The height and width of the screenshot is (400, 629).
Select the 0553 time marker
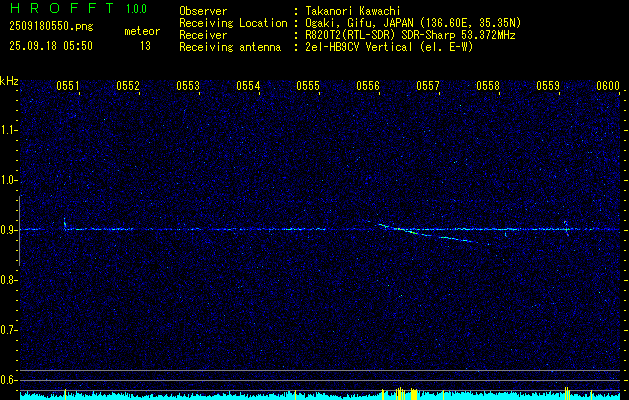tap(188, 87)
